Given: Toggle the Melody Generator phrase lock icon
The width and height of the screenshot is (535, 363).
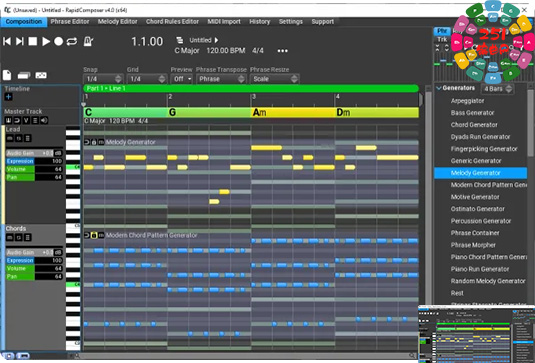Looking at the screenshot, I should 94,142.
